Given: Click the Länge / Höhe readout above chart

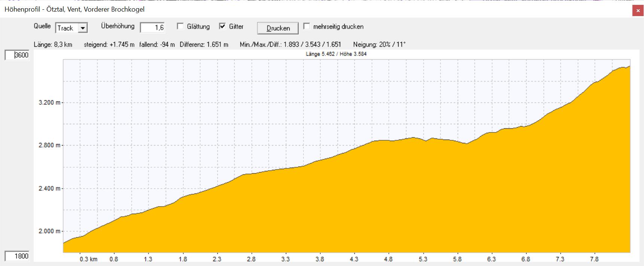Looking at the screenshot, I should pos(336,54).
